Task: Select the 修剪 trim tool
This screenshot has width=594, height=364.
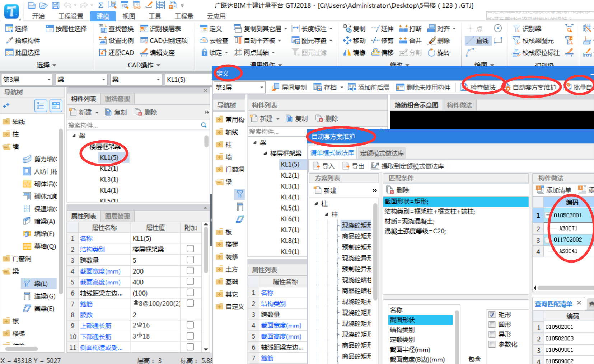Action: click(x=382, y=41)
